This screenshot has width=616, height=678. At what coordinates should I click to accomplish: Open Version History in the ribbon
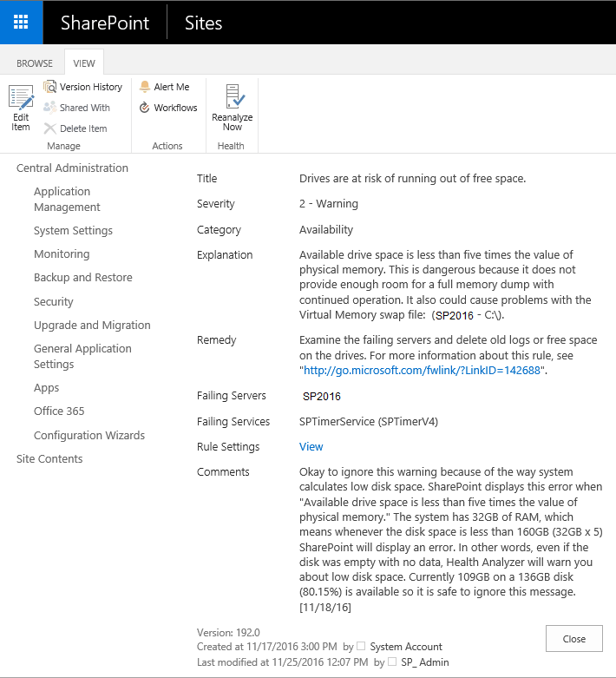point(50,87)
